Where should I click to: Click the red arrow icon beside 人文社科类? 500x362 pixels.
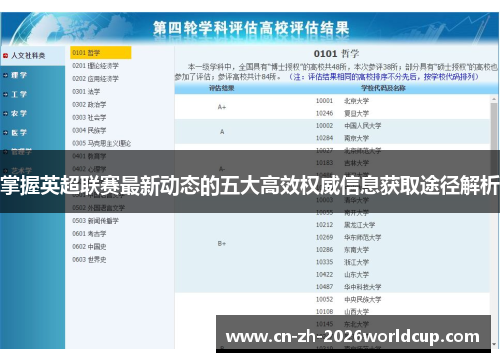point(5,56)
